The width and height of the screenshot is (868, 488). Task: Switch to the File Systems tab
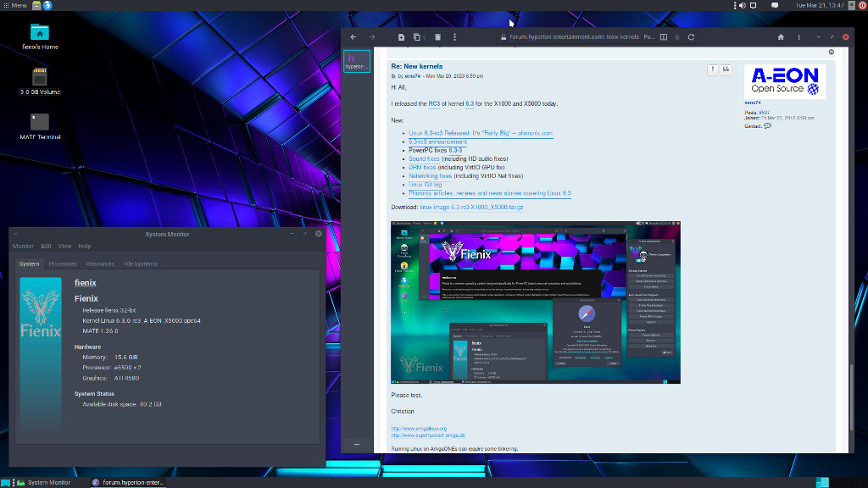click(141, 264)
